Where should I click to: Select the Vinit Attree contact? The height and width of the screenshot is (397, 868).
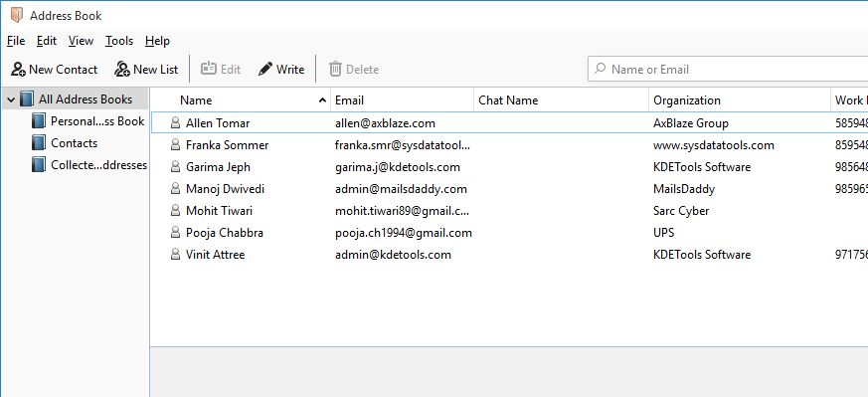(215, 255)
